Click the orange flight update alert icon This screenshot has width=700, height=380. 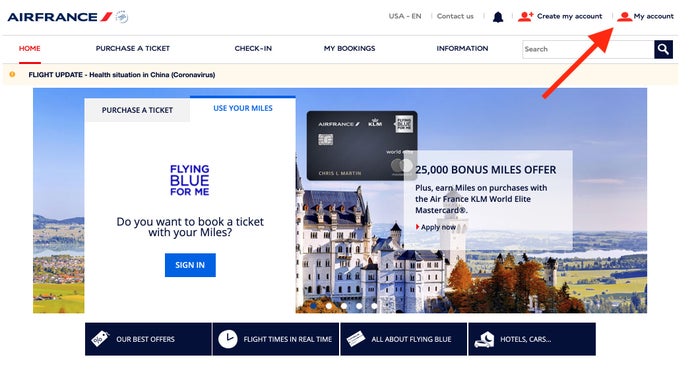pyautogui.click(x=12, y=75)
